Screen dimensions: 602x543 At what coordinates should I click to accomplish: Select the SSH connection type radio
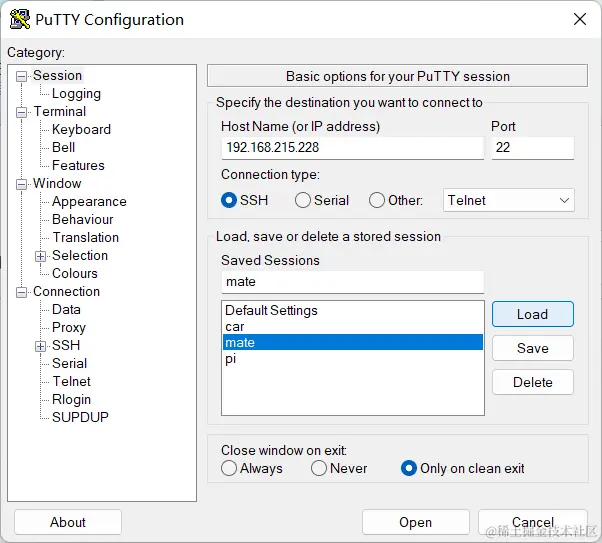229,200
